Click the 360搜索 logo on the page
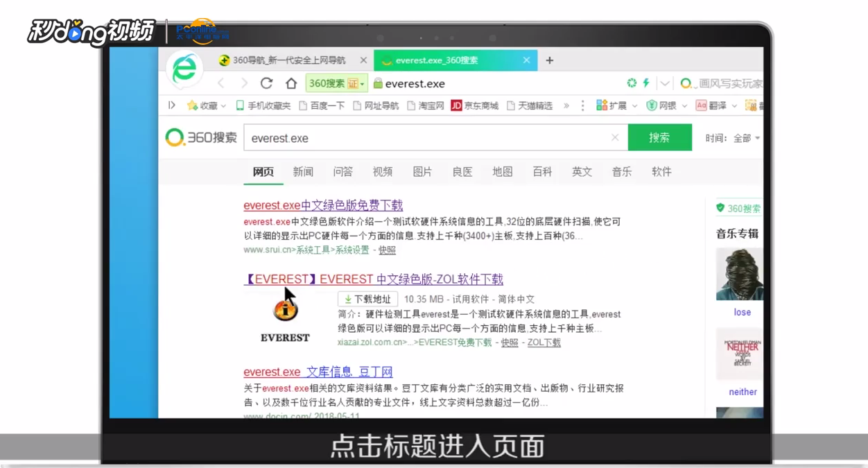868x468 pixels. pyautogui.click(x=201, y=137)
